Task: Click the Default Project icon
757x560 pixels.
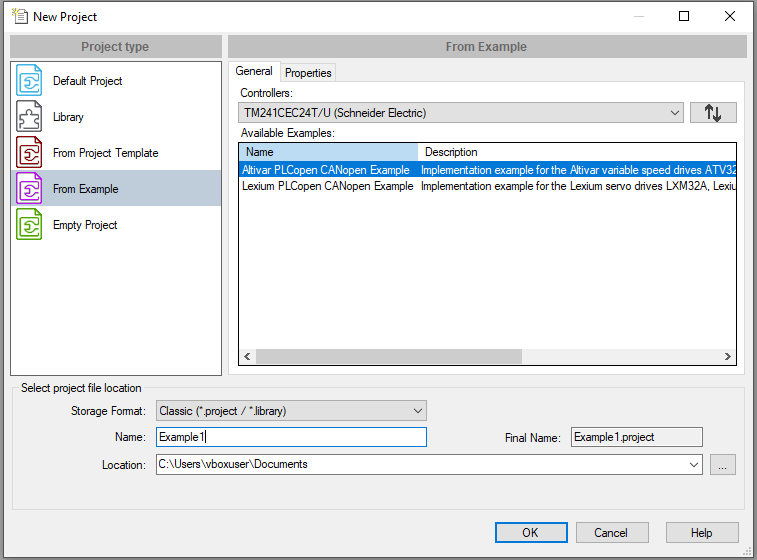Action: pos(30,81)
